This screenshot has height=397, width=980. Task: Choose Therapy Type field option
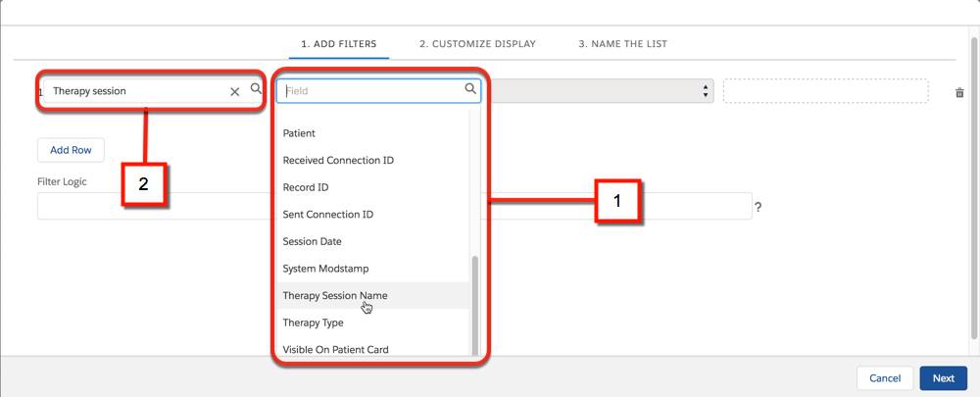point(372,323)
